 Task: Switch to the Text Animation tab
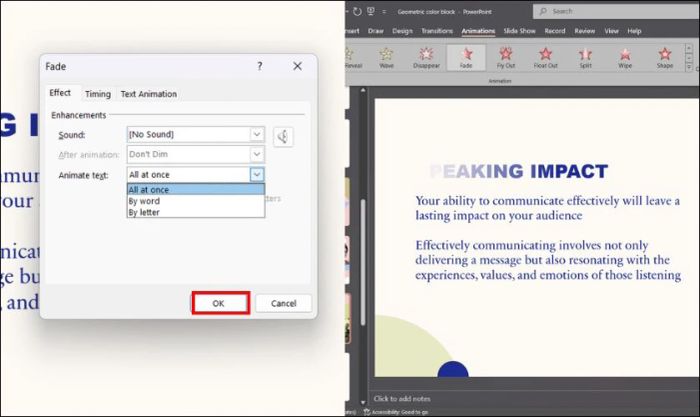pyautogui.click(x=149, y=94)
